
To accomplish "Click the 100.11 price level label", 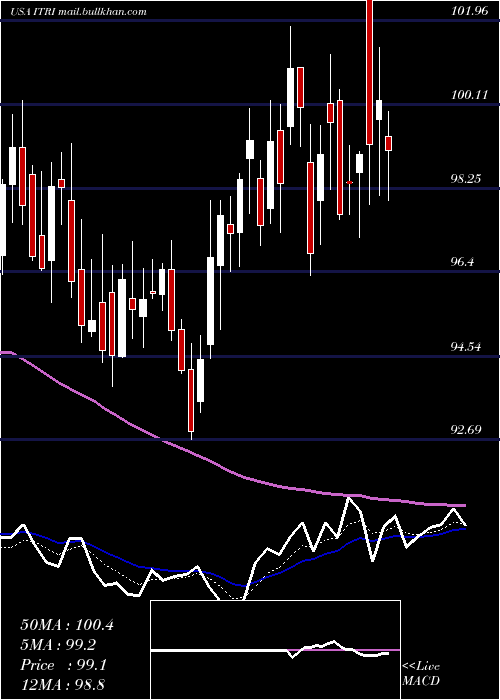I will [x=470, y=95].
